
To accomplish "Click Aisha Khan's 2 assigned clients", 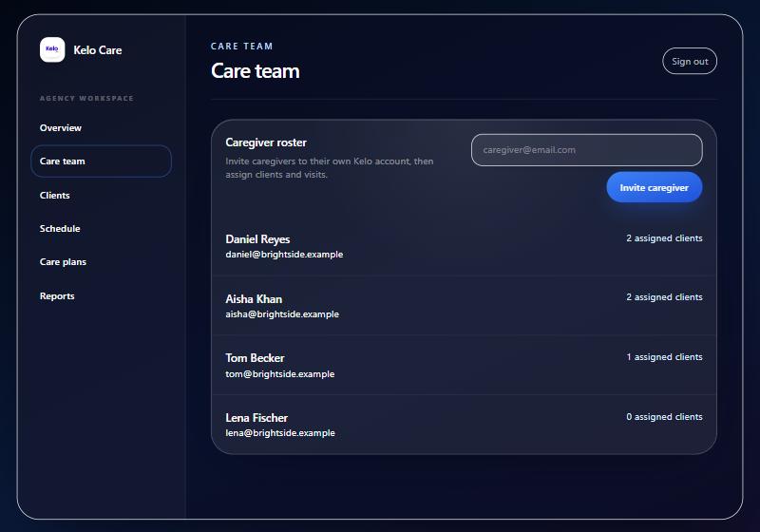I will [664, 297].
